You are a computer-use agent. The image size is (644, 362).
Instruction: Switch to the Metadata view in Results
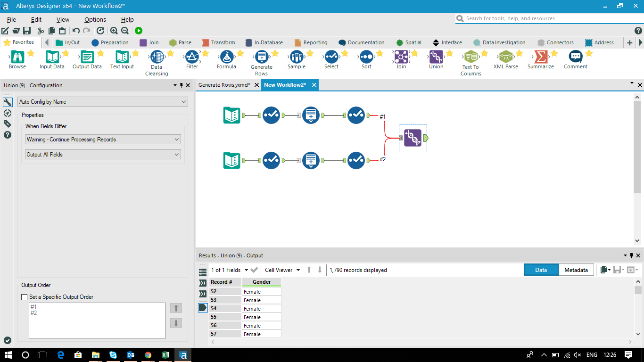point(576,270)
